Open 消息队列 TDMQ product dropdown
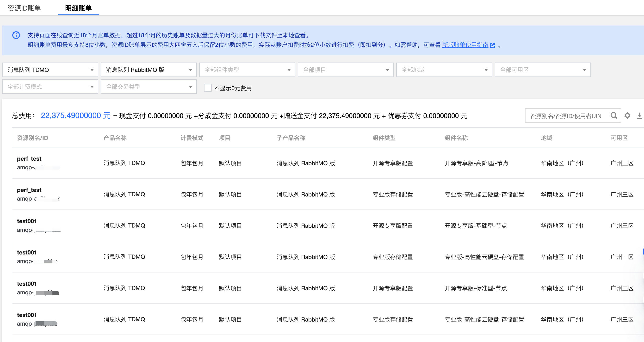Viewport: 644px width, 342px height. 50,70
